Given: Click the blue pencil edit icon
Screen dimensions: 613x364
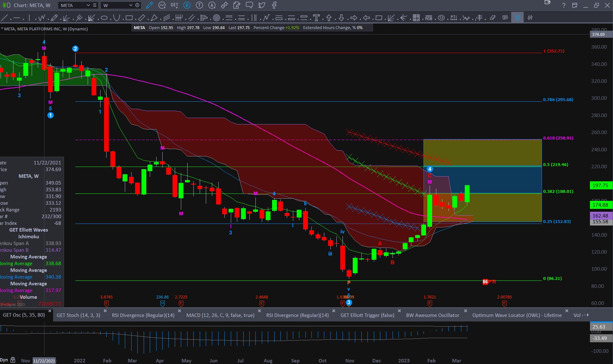Looking at the screenshot, I should pyautogui.click(x=149, y=5).
